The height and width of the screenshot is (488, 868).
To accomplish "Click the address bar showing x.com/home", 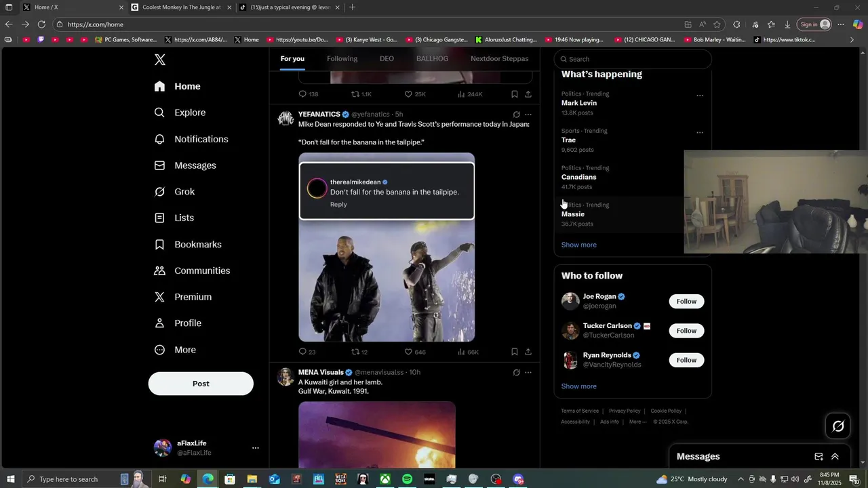I will 366,24.
